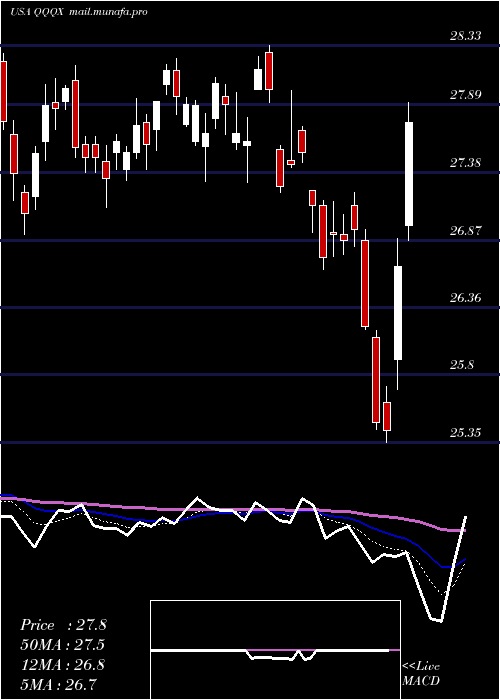Screen dimensions: 500x700
Task: Click the last tall white candlestick
Action: coord(409,174)
